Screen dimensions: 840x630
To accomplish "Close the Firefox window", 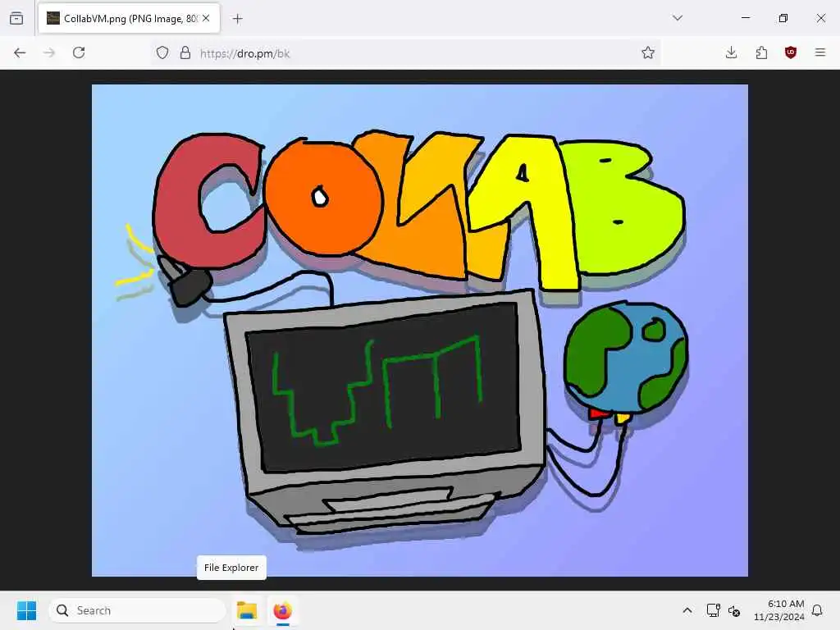I will (820, 18).
